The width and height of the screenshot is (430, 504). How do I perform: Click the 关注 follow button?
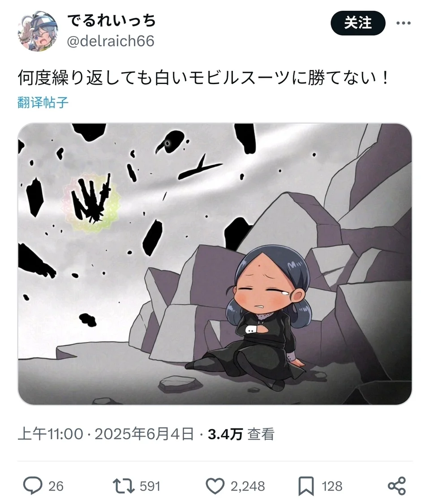pos(358,23)
